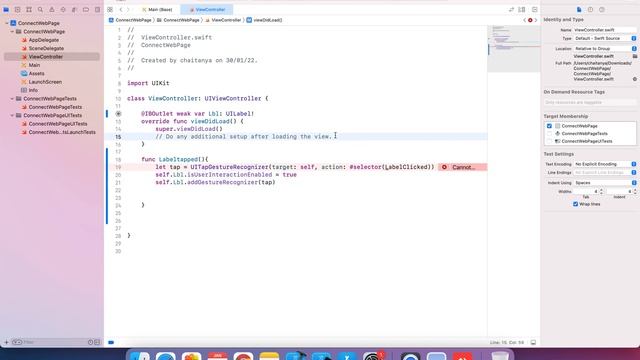Click the folder icon to choose file location
The width and height of the screenshot is (640, 360).
pos(635,56)
